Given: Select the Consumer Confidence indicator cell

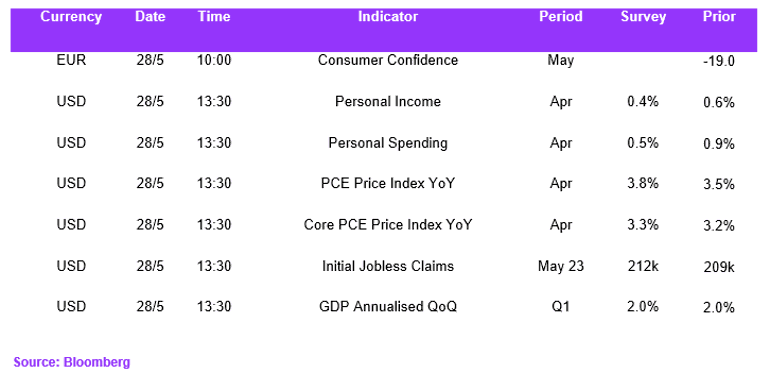Looking at the screenshot, I should tap(388, 60).
